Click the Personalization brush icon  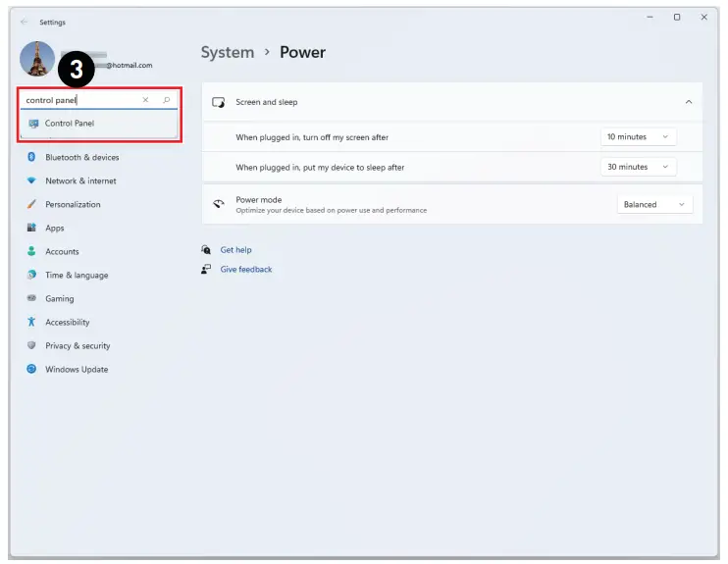(x=32, y=204)
